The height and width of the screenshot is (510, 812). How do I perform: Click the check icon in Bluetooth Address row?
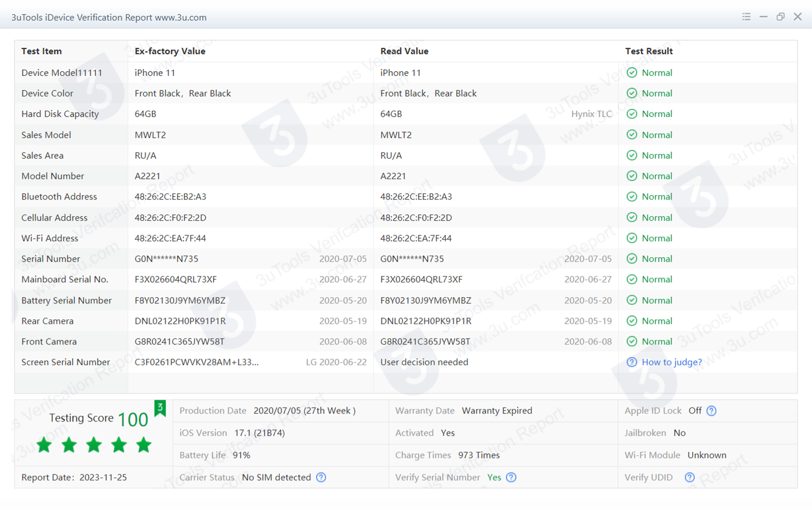[x=631, y=197]
